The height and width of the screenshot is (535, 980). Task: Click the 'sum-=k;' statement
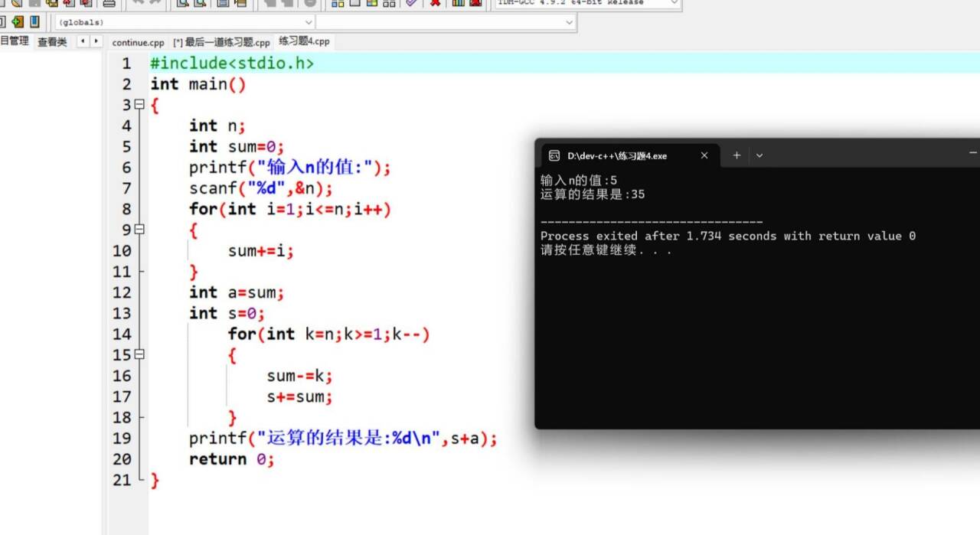(x=300, y=376)
